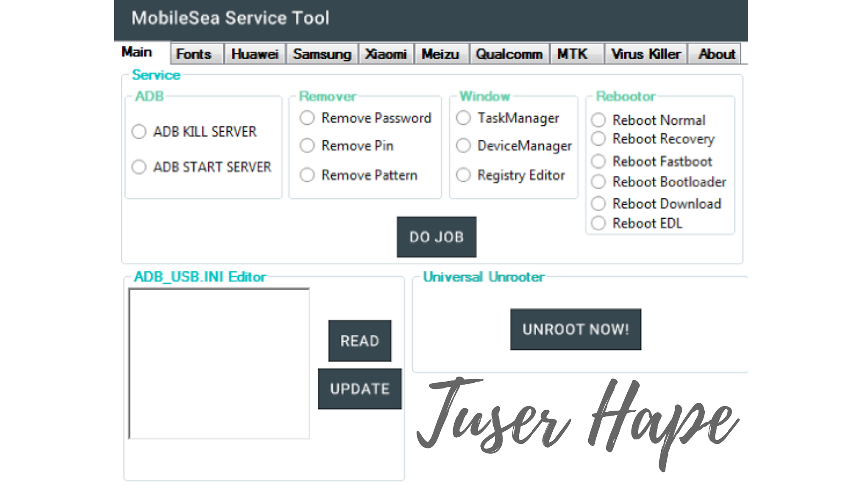Switch to the Huawei tab
This screenshot has height=488, width=868.
[x=255, y=54]
